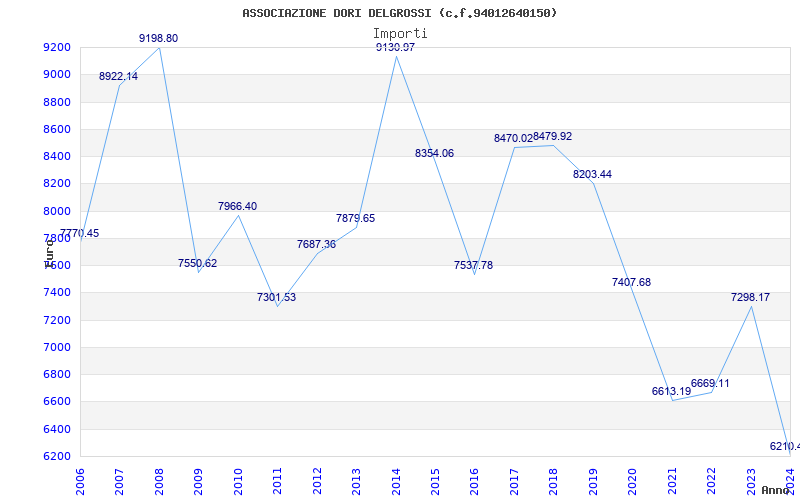
Task: Click y-axis value 6200
Action: click(57, 456)
